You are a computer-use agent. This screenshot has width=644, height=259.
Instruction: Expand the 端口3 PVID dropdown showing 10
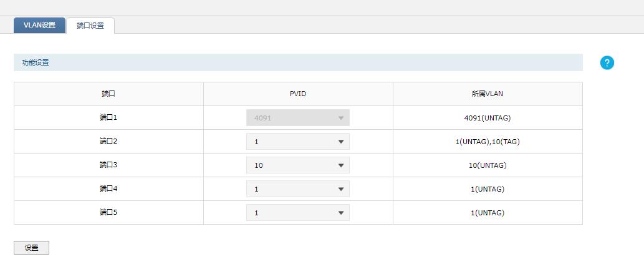tap(298, 165)
